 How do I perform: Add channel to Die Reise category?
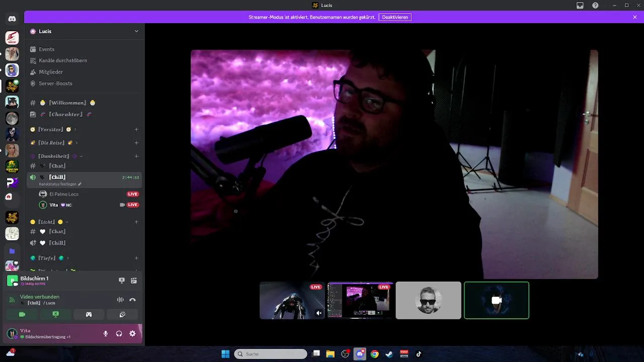pyautogui.click(x=136, y=143)
